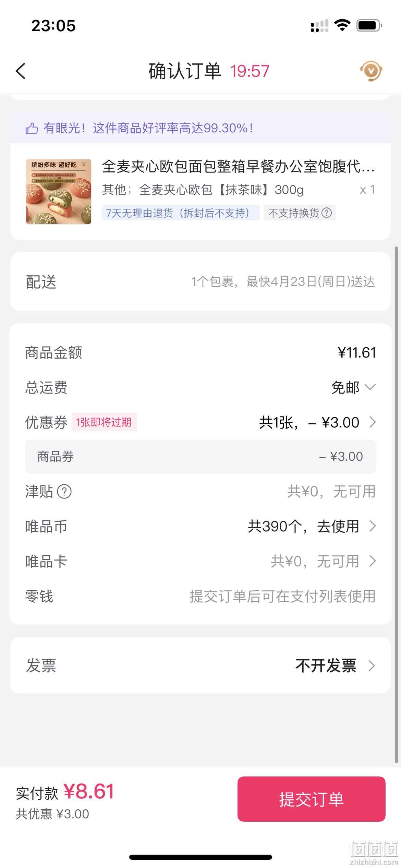Open 唯品币 row to use 390 coins
Image resolution: width=401 pixels, height=868 pixels.
[200, 526]
